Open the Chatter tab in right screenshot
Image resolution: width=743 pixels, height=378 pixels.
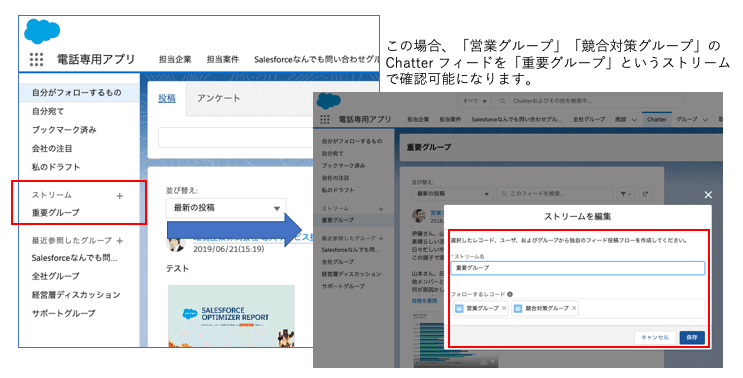pos(657,119)
